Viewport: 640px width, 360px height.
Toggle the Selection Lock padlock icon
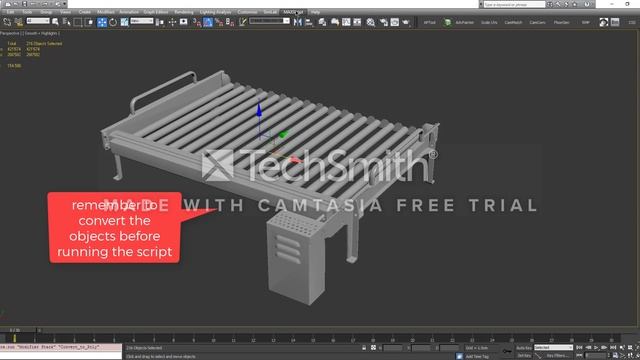pyautogui.click(x=364, y=348)
